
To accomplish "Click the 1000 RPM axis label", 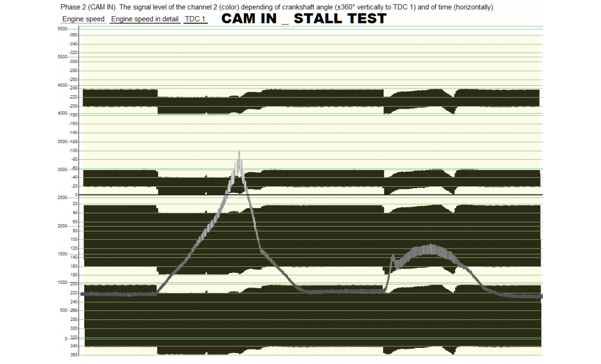I will point(62,282).
